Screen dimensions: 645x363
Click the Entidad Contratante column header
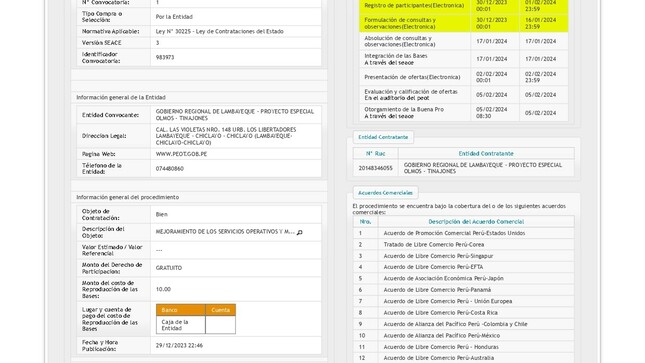(x=486, y=154)
